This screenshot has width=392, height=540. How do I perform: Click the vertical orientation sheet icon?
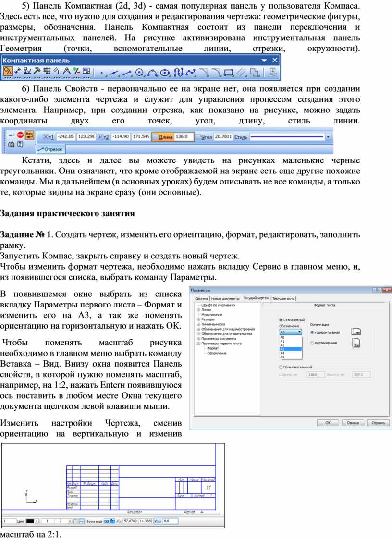[356, 343]
